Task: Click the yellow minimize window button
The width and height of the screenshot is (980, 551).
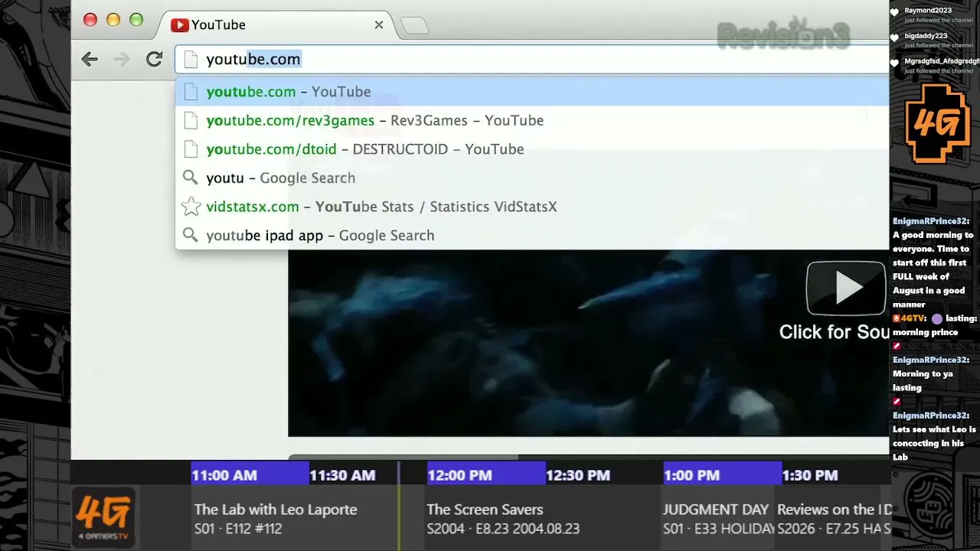Action: (113, 20)
